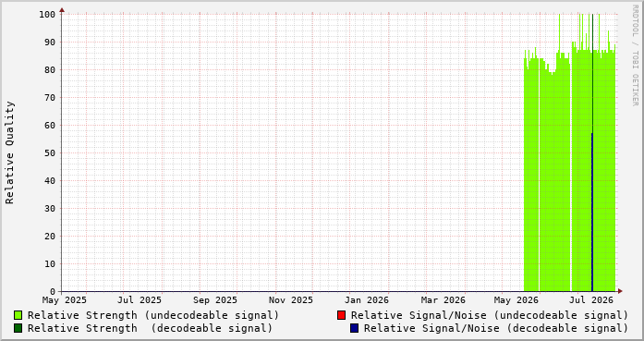Click the light green undecodeable strength swatch
This screenshot has height=341, width=644.
(x=18, y=315)
